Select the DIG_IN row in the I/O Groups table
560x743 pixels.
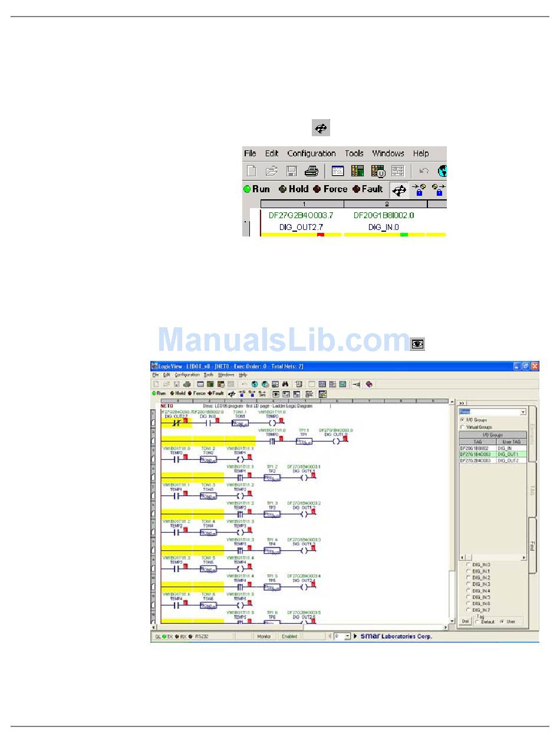click(x=493, y=449)
